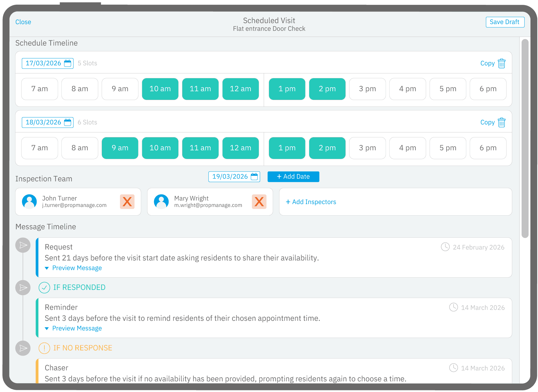Click Copy for the 18/03/2026 schedule
Viewport: 538px width, 392px height.
[x=487, y=123]
